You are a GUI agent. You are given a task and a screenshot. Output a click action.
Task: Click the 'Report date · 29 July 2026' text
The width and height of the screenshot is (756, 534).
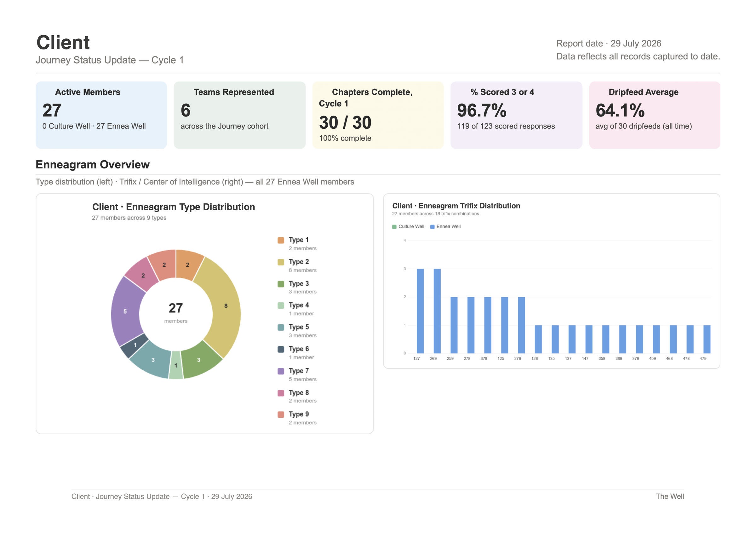(609, 43)
